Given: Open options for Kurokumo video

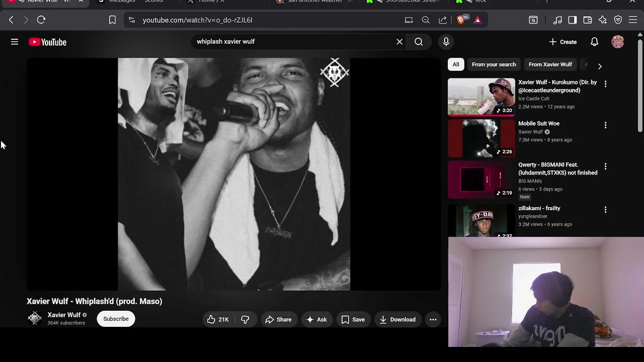Looking at the screenshot, I should tap(605, 84).
